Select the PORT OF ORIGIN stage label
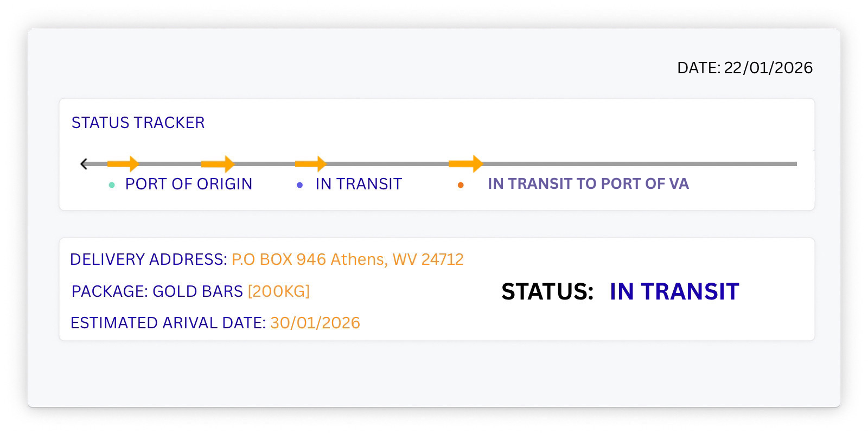Screen dimensions: 868x433 tap(189, 184)
